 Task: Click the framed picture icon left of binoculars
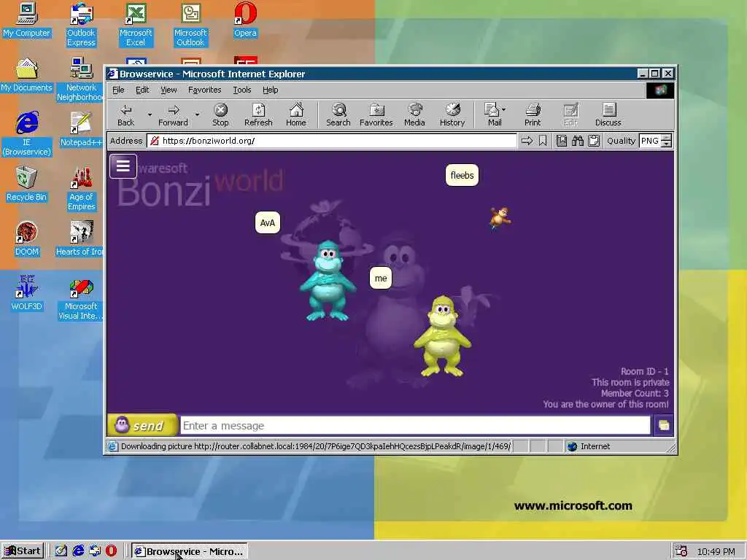pos(562,141)
